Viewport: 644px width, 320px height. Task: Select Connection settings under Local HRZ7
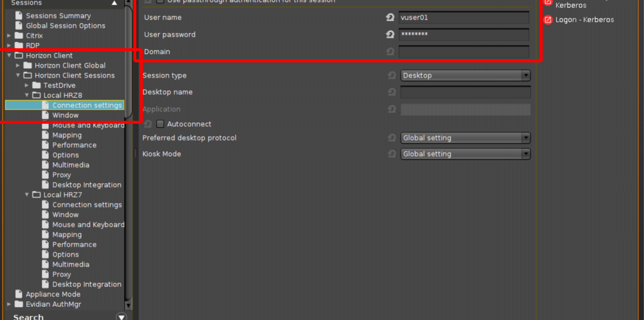(87, 205)
